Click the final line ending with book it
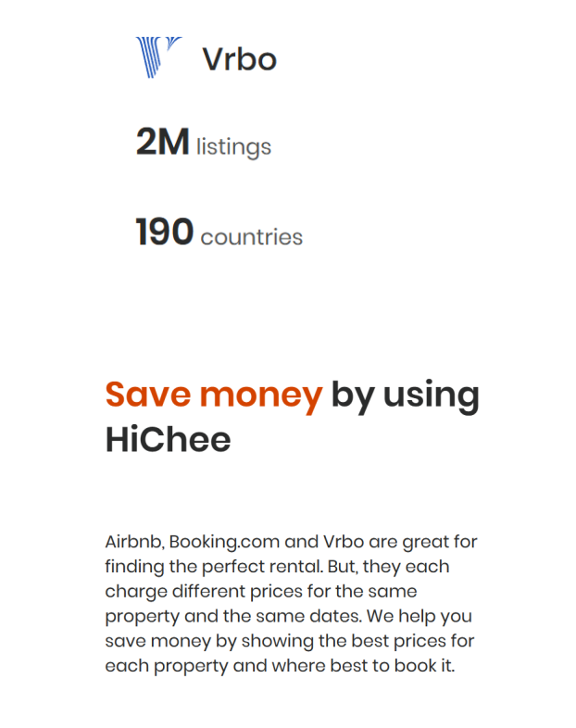 point(280,666)
